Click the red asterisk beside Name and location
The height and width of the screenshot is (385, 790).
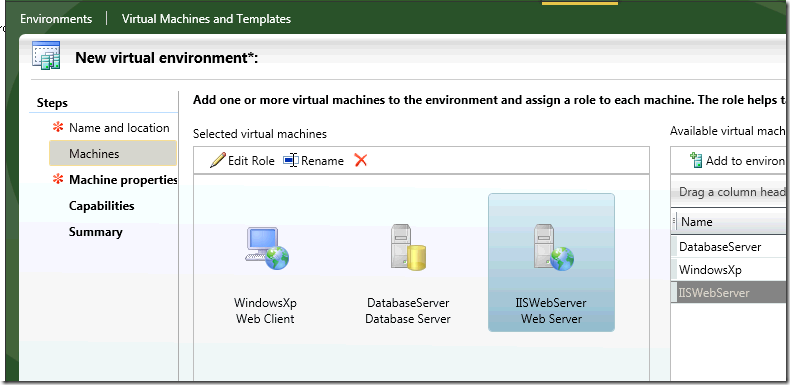58,127
